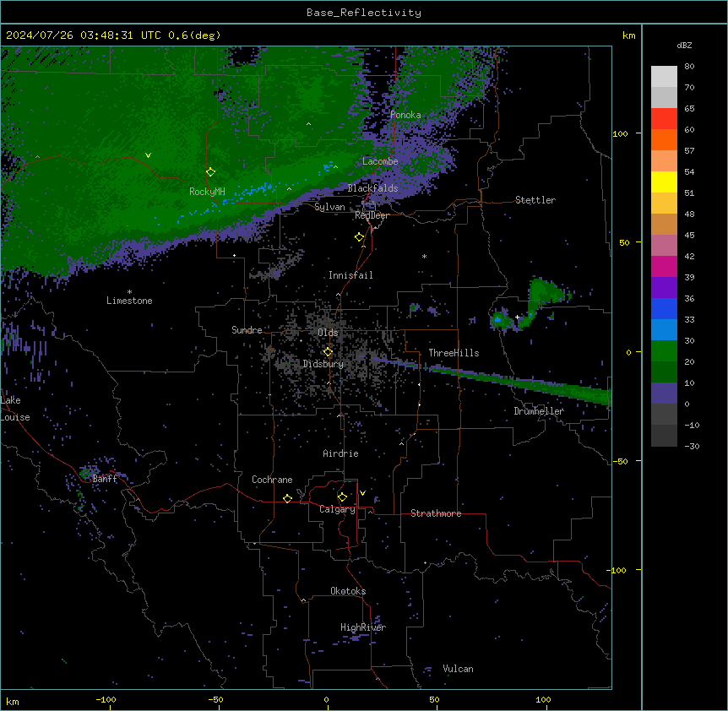Click the yellow V marker northwest of RockyMH

click(x=148, y=155)
